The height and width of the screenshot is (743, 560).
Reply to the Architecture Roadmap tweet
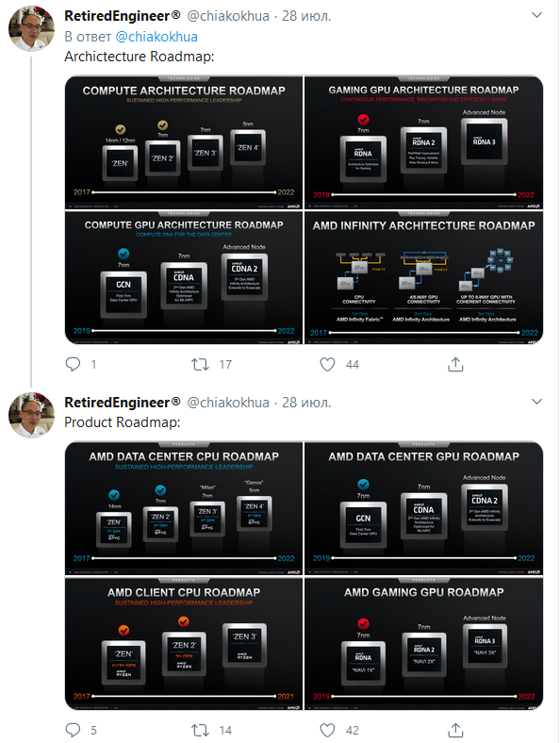click(x=73, y=364)
